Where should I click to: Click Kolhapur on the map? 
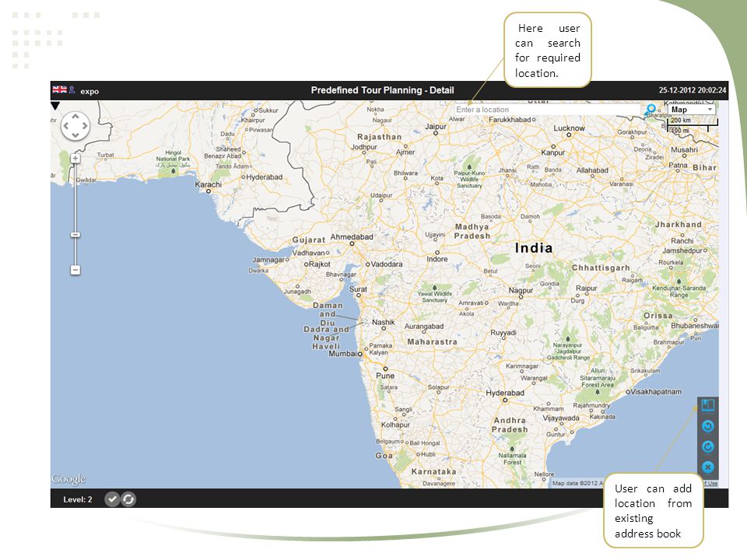(x=395, y=425)
